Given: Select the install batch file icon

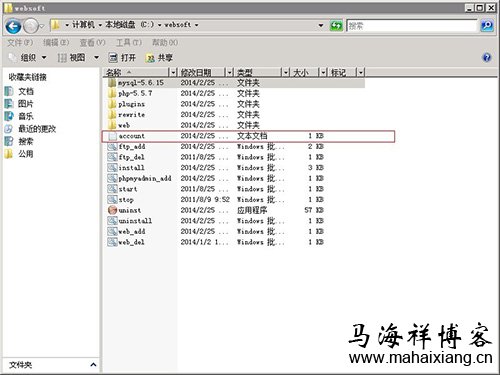Looking at the screenshot, I should coord(112,168).
